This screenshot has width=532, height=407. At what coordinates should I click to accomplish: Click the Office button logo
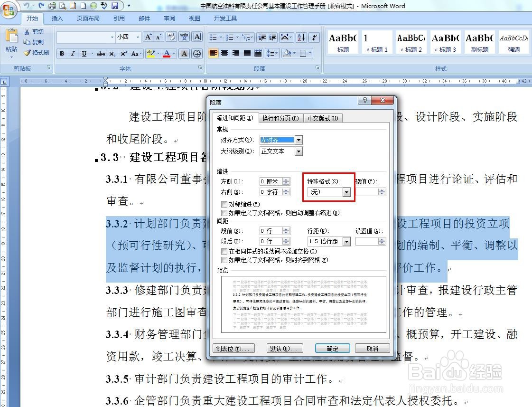[x=9, y=9]
